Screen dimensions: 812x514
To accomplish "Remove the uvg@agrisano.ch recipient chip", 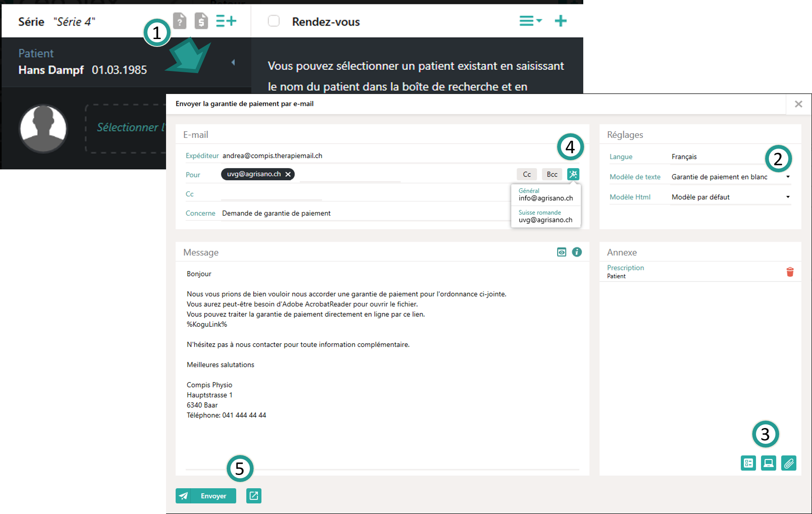I will pos(288,174).
